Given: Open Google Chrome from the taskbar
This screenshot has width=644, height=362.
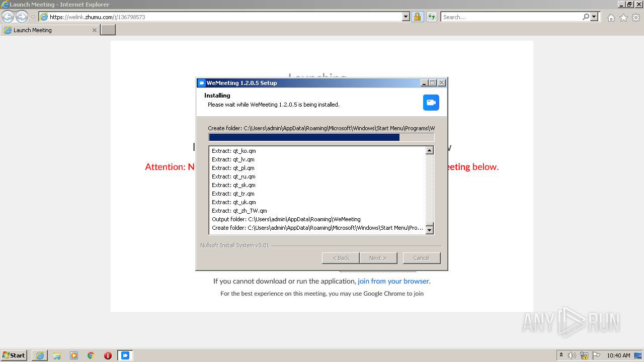Looking at the screenshot, I should coord(91,355).
